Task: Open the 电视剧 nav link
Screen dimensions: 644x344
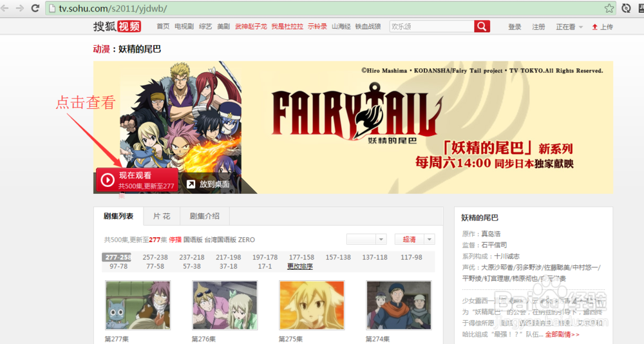Action: [184, 26]
